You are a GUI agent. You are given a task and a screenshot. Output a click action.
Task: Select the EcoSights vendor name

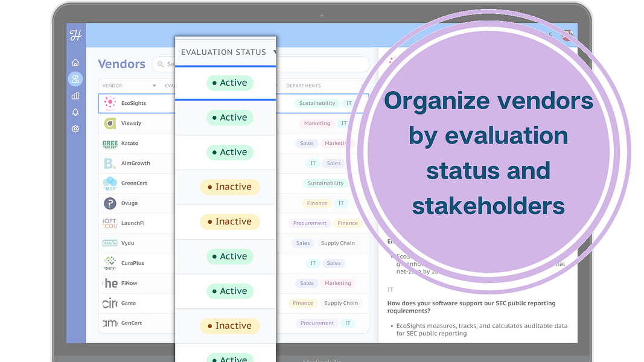pyautogui.click(x=133, y=103)
